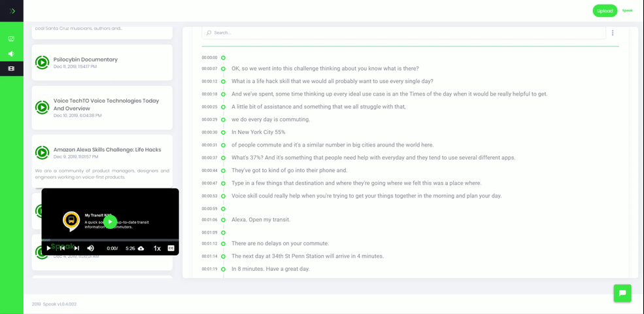Jump to the 00:00:07 timeline marker
Viewport: 644px width, 314px height.
[x=224, y=69]
